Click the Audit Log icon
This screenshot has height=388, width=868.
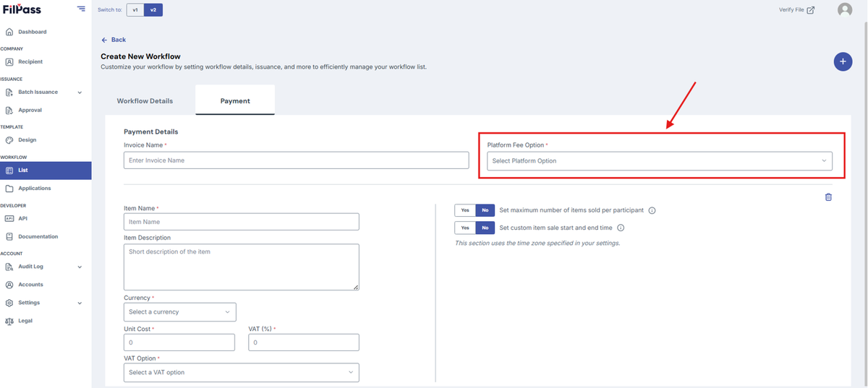click(x=9, y=267)
